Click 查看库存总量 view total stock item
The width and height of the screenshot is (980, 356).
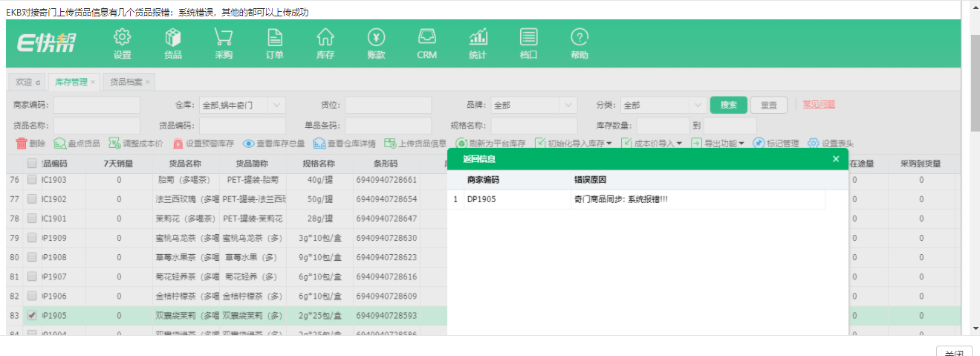point(273,143)
